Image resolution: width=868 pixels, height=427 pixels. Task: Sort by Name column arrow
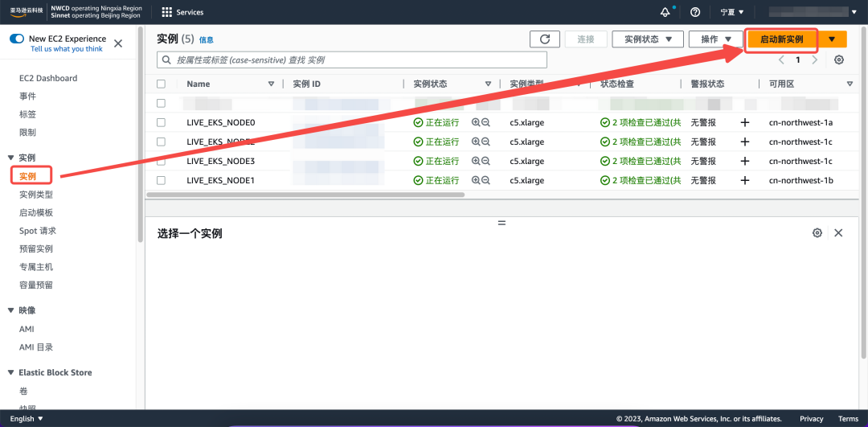pos(272,84)
